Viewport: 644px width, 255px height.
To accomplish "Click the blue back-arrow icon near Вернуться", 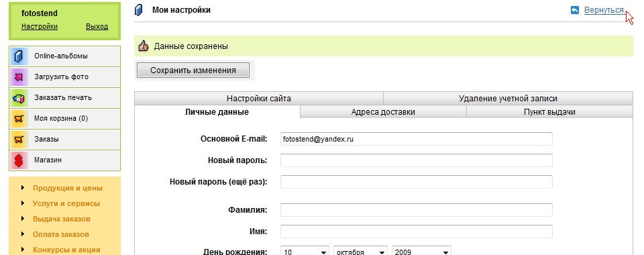I will (575, 10).
